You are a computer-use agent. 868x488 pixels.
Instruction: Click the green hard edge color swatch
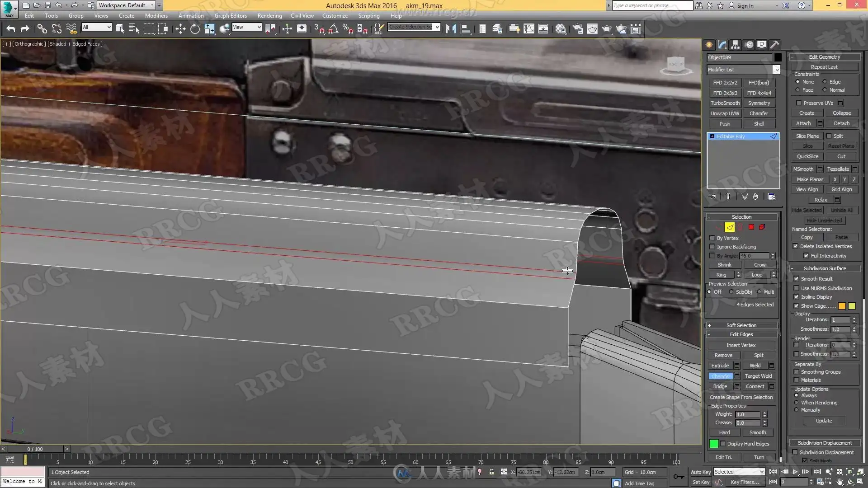(x=714, y=444)
